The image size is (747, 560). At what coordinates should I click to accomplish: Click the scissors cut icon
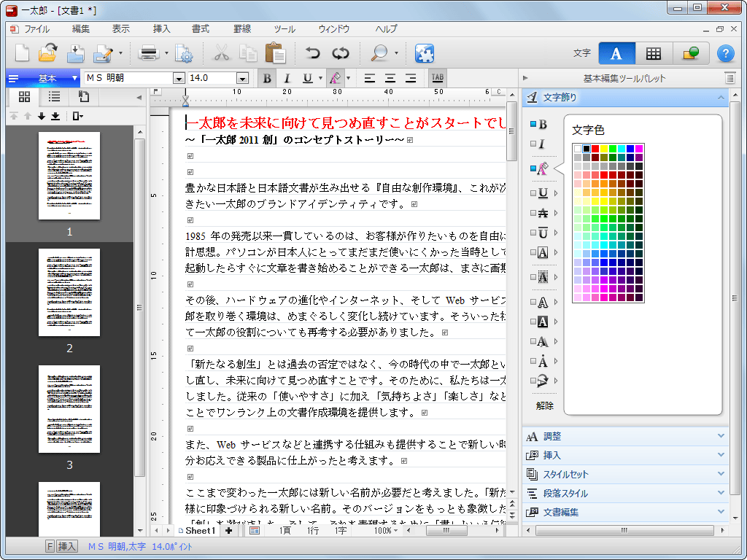220,52
